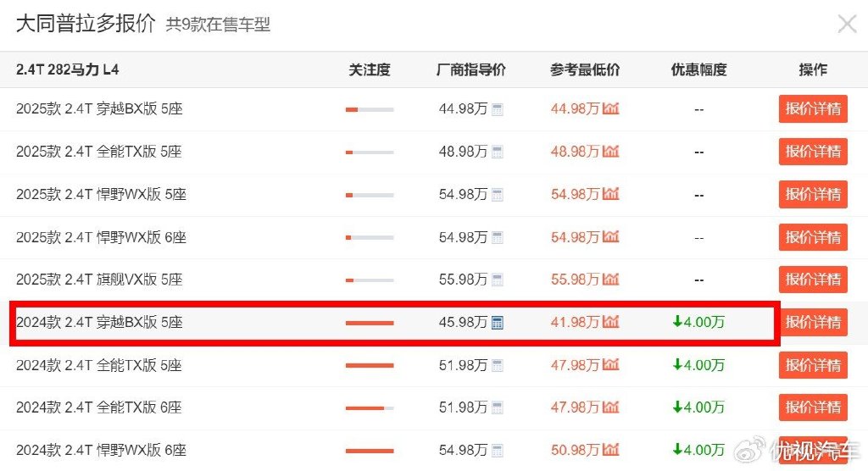Open the 2025款 2.4T 悍野WX版 5座 model link

pyautogui.click(x=102, y=194)
